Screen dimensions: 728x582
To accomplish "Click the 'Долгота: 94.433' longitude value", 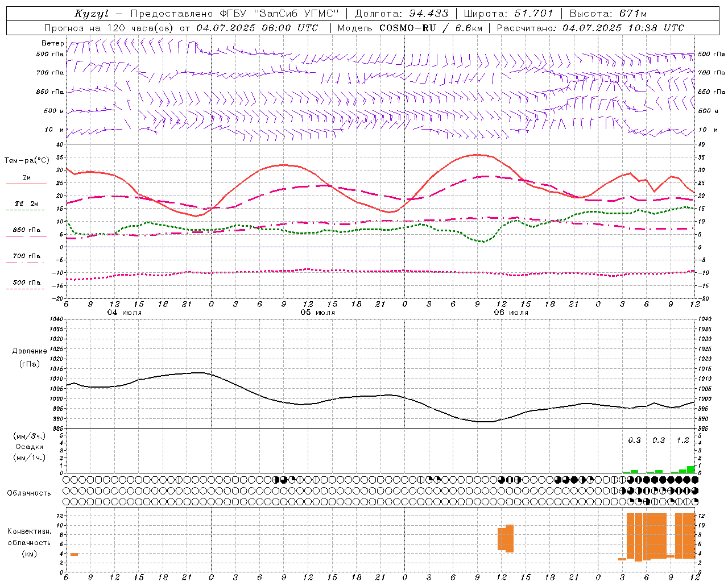I will tap(402, 14).
